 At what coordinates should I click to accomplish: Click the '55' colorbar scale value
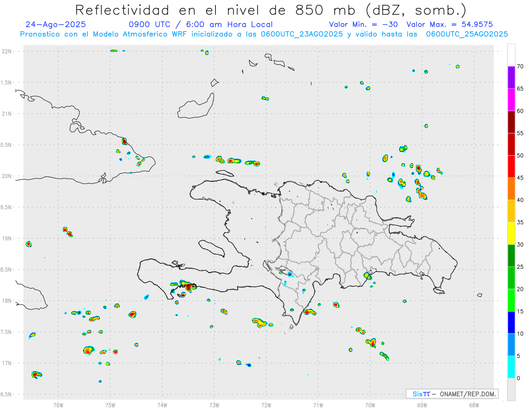tap(520, 133)
